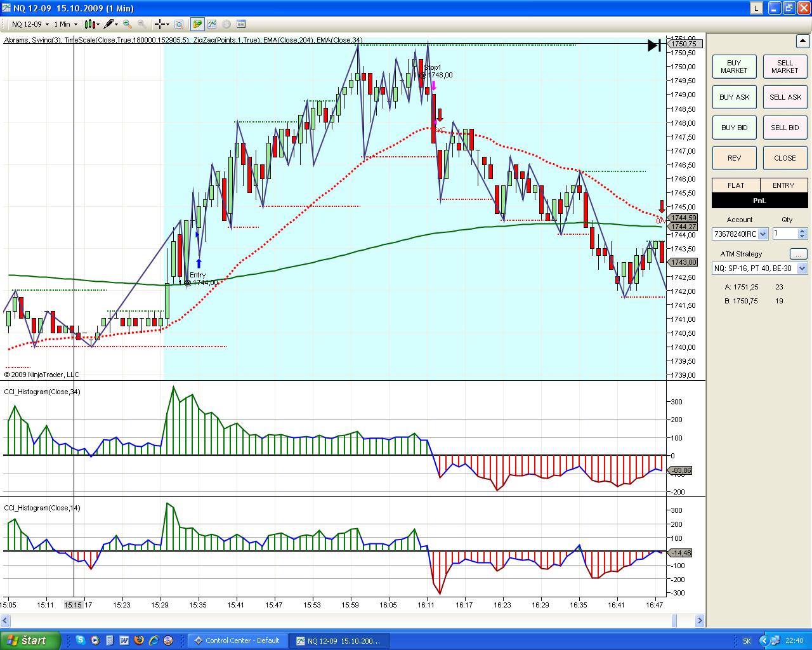Click the SELL BID button
The width and height of the screenshot is (812, 650).
785,128
